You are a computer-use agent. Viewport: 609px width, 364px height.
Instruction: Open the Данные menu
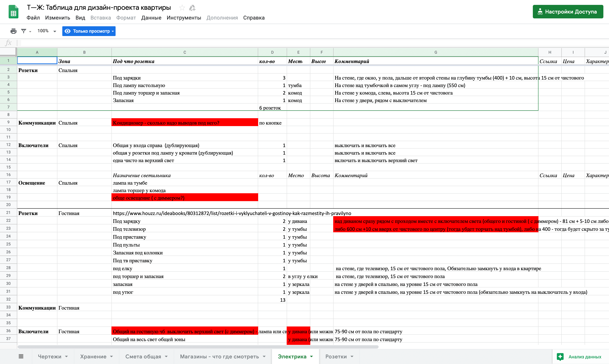click(151, 18)
